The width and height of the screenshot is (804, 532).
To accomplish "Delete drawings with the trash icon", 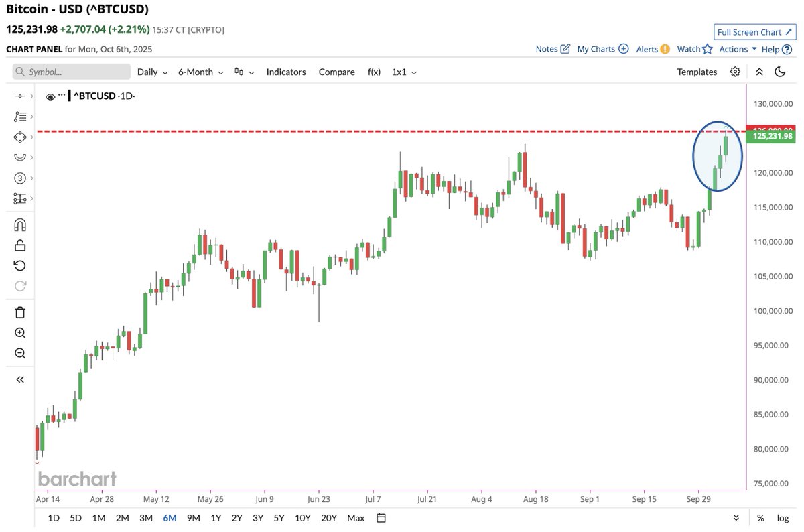I will pyautogui.click(x=20, y=312).
